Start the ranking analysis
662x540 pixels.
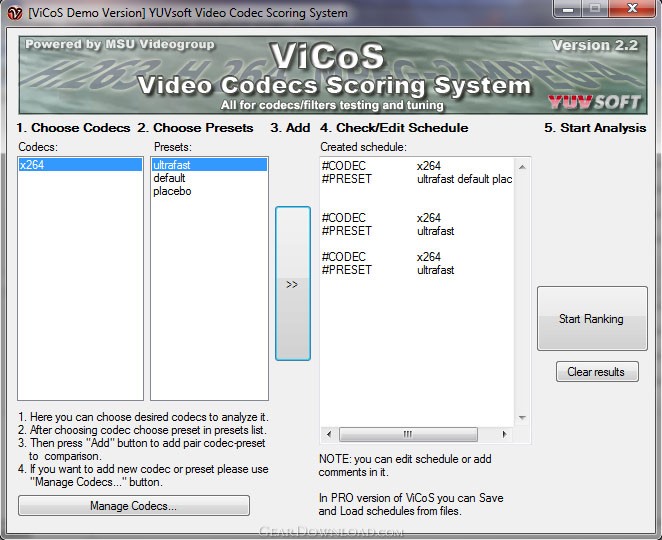point(592,319)
